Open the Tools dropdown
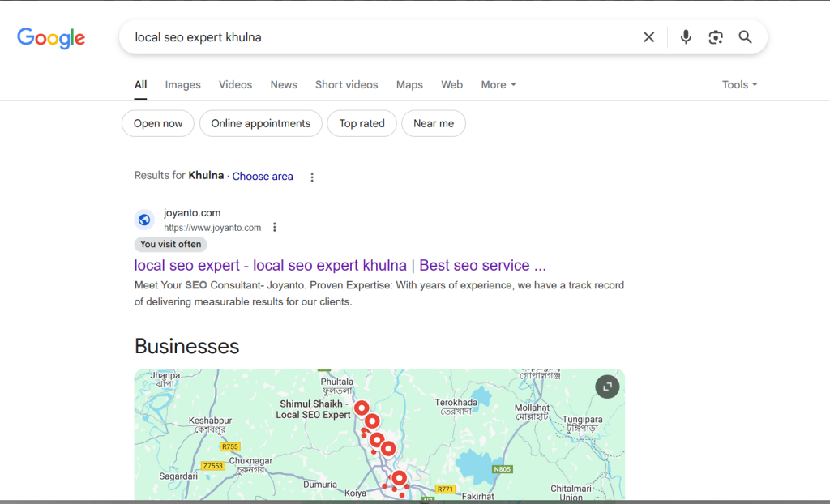This screenshot has width=830, height=504. coord(739,85)
